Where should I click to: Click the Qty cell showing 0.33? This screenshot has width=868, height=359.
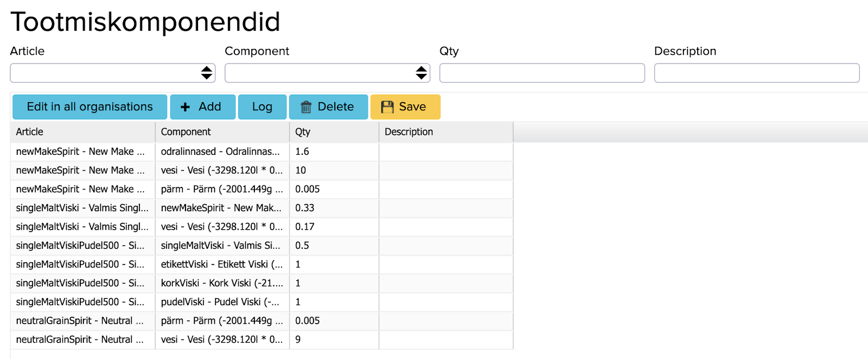tap(334, 208)
